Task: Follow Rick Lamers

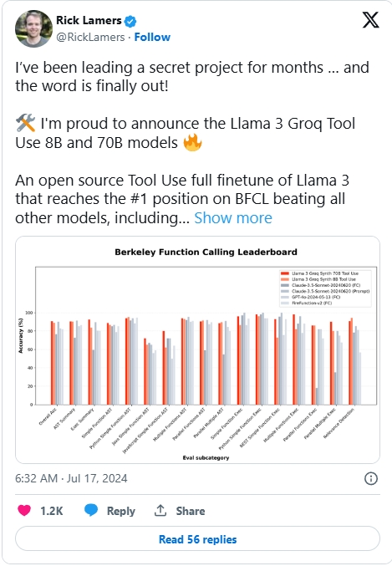Action: coord(152,37)
